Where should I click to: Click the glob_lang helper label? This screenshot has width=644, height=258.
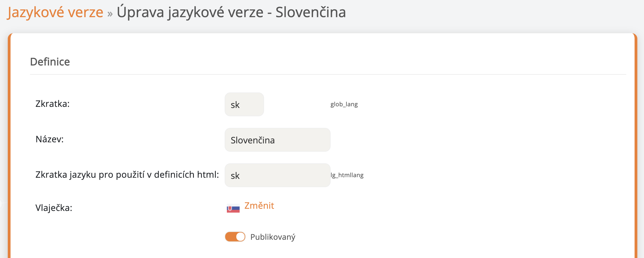(344, 104)
